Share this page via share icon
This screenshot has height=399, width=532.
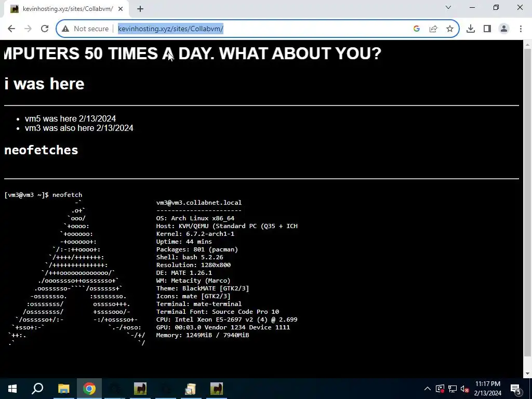coord(433,29)
